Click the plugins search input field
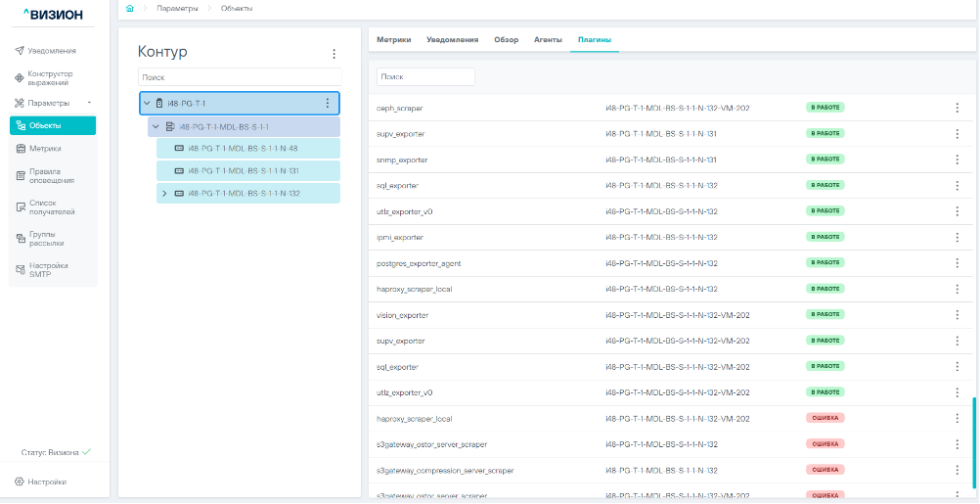 pos(425,76)
